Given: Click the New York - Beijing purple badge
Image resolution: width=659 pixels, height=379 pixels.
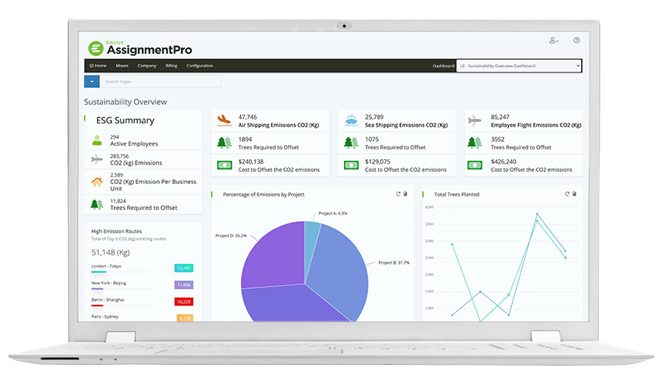Looking at the screenshot, I should tap(184, 284).
